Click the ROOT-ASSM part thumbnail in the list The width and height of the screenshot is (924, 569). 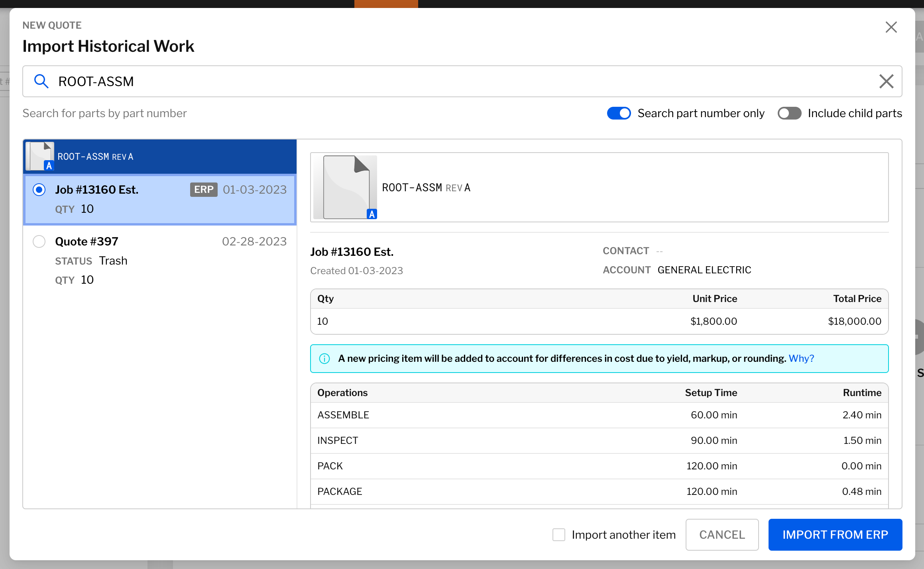tap(40, 156)
